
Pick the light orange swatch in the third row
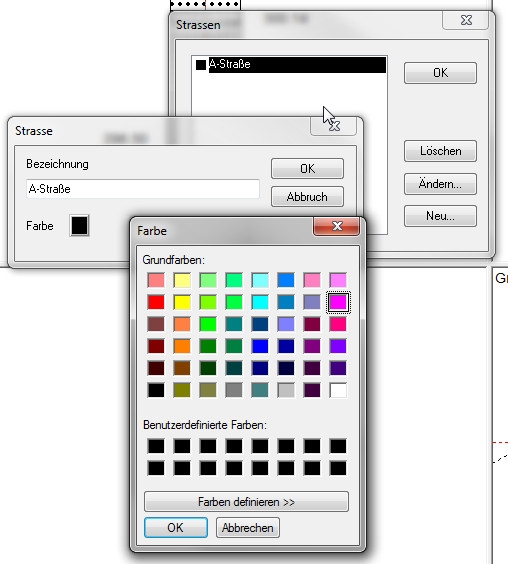182,324
